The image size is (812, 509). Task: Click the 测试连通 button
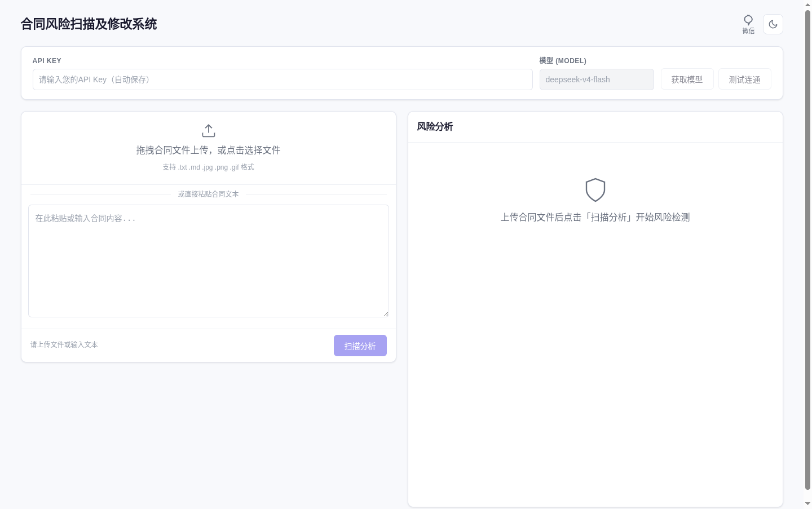[745, 79]
